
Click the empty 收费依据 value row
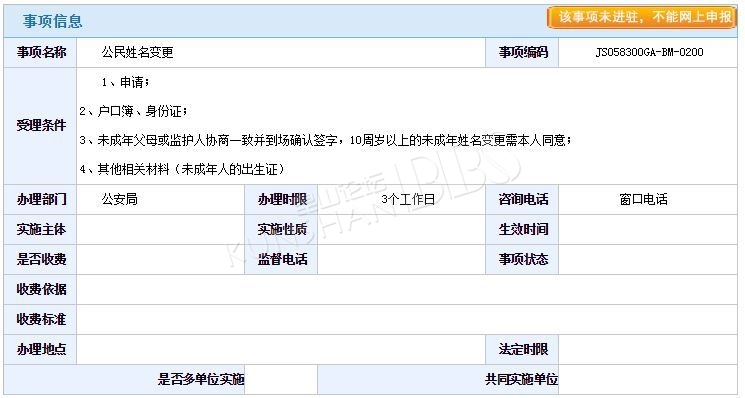click(x=407, y=289)
